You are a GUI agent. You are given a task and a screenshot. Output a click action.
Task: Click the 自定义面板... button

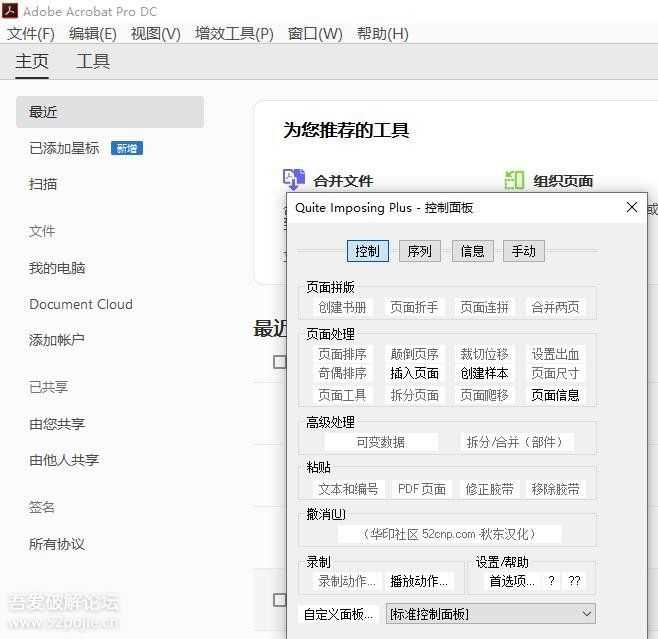coord(338,614)
